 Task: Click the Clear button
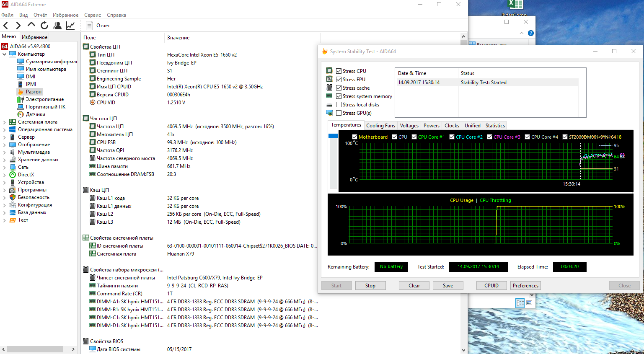pyautogui.click(x=414, y=286)
